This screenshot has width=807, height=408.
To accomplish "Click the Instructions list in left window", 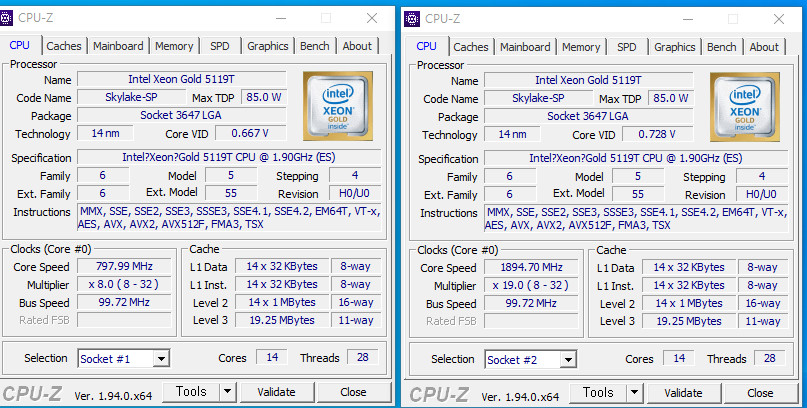I will (x=230, y=218).
